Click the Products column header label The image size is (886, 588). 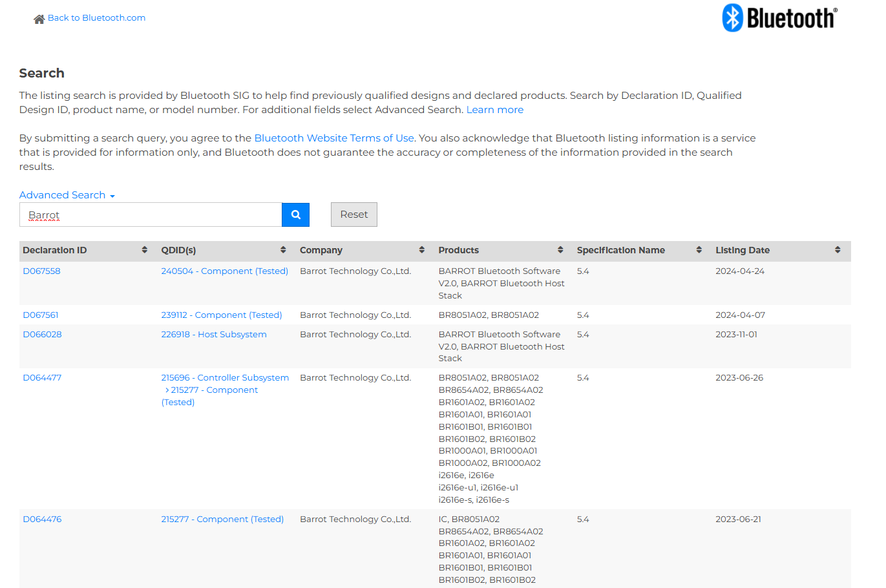point(459,250)
